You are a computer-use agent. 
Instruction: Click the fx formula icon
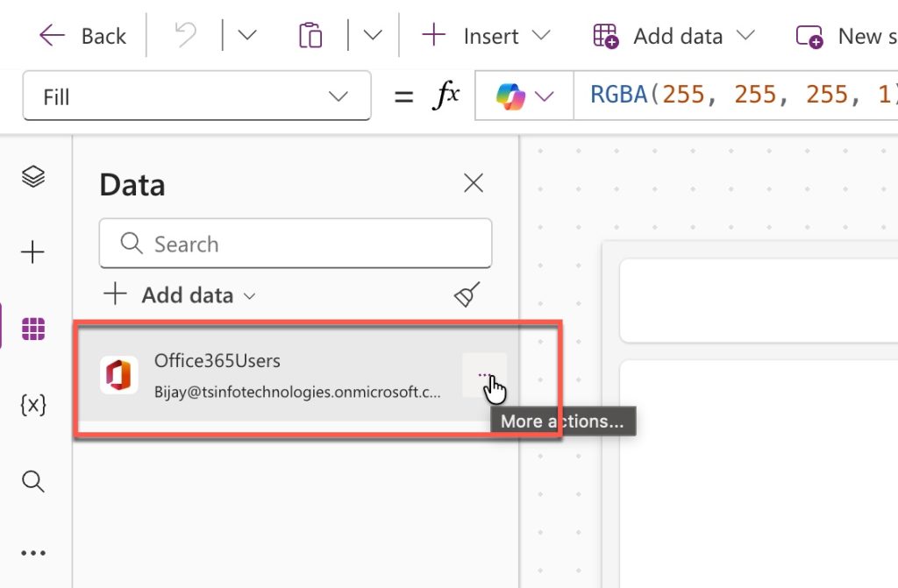pyautogui.click(x=445, y=95)
